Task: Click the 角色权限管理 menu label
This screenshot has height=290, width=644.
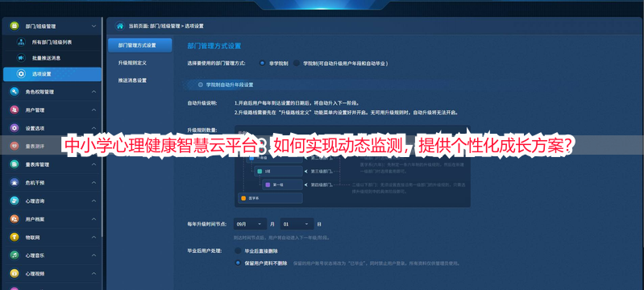Action: (39, 92)
